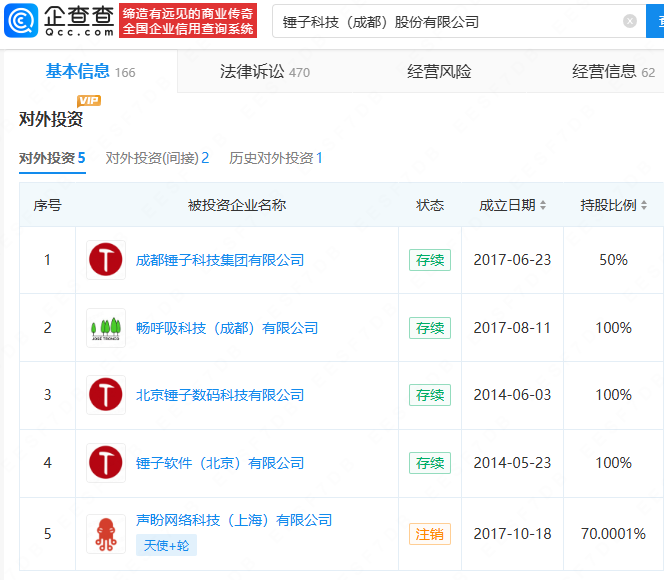Open the 经营风险 tab
This screenshot has height=580, width=664.
[x=439, y=72]
